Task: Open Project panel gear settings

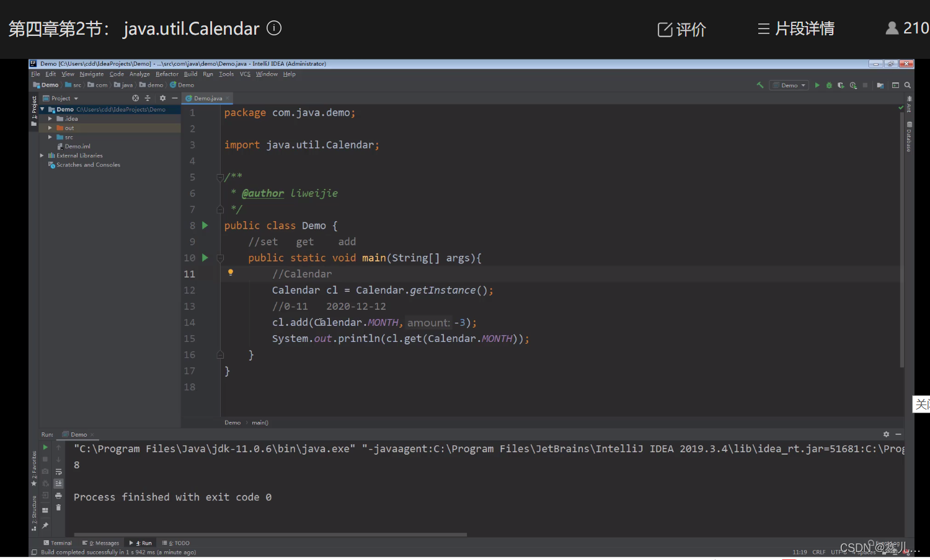Action: 162,98
